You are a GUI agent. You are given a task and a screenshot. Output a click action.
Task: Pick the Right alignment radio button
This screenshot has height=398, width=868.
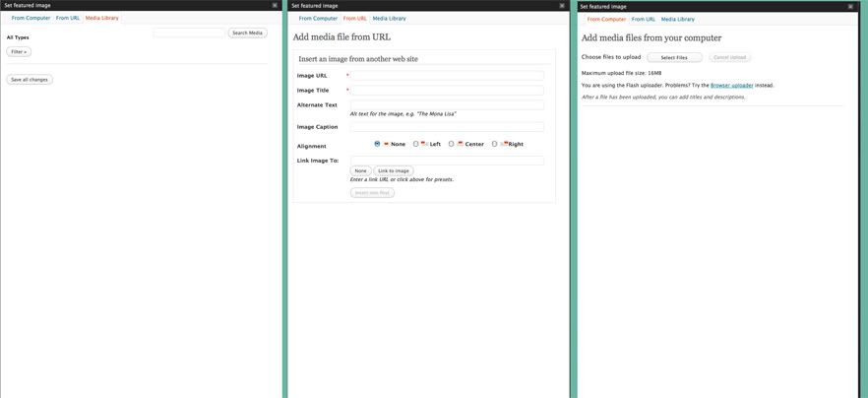tap(494, 144)
